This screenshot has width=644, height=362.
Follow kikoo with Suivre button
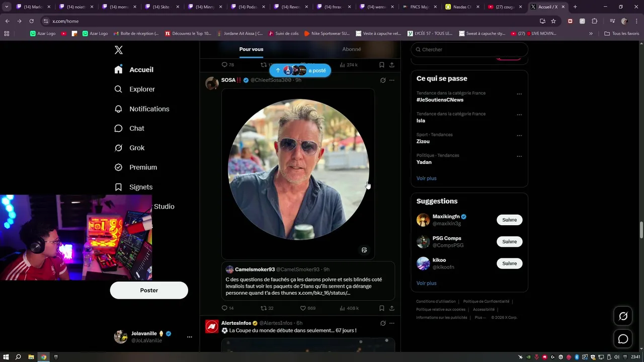(x=509, y=263)
